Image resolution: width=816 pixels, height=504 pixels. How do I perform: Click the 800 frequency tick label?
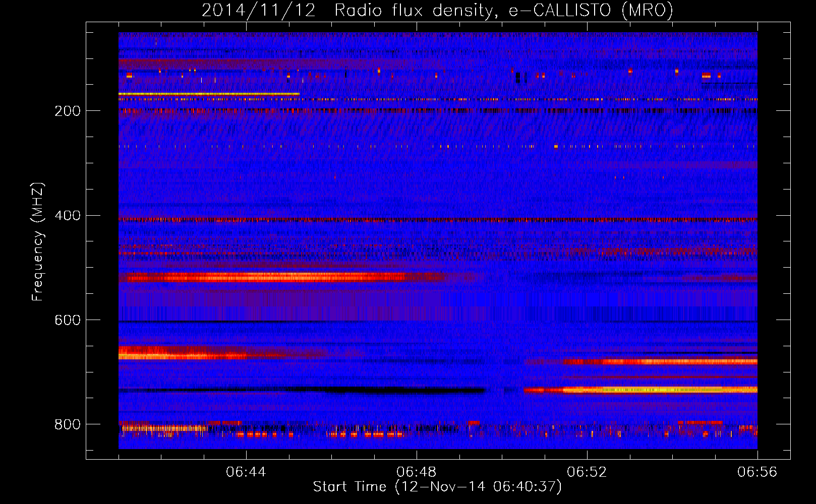coord(68,425)
